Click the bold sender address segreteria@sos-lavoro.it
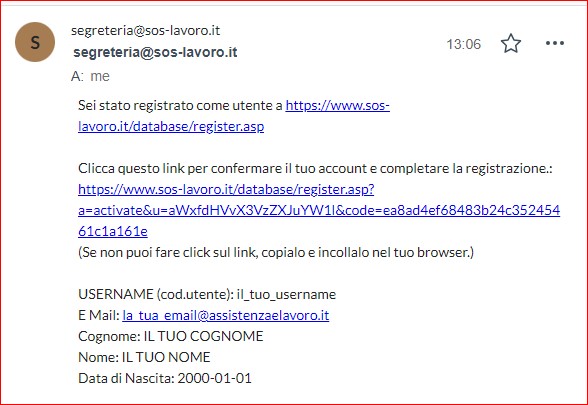Screen dimensions: 588x405 point(155,52)
